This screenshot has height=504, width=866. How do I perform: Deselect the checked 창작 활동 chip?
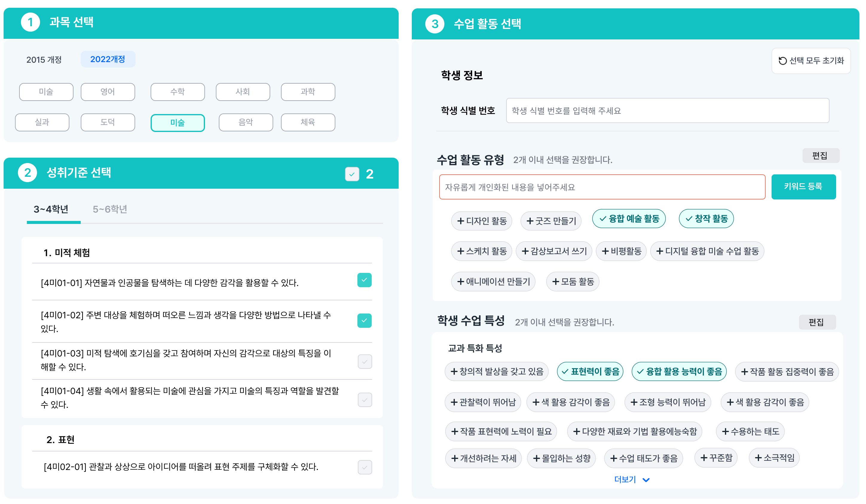[x=706, y=219]
